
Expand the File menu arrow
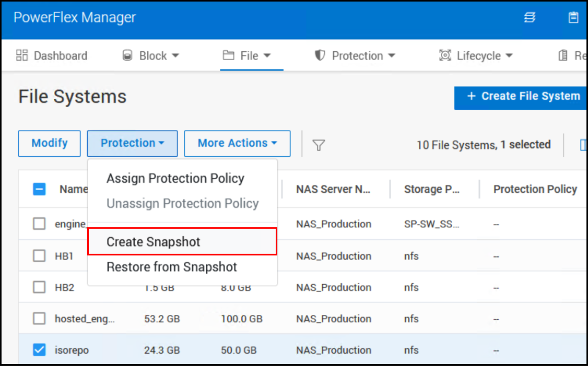click(267, 56)
